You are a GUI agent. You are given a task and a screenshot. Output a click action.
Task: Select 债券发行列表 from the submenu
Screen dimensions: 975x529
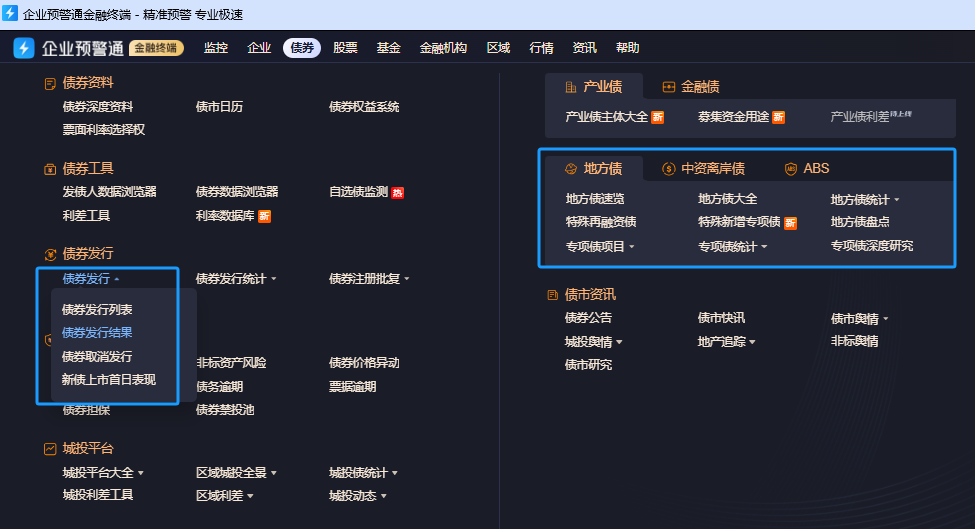(x=97, y=310)
